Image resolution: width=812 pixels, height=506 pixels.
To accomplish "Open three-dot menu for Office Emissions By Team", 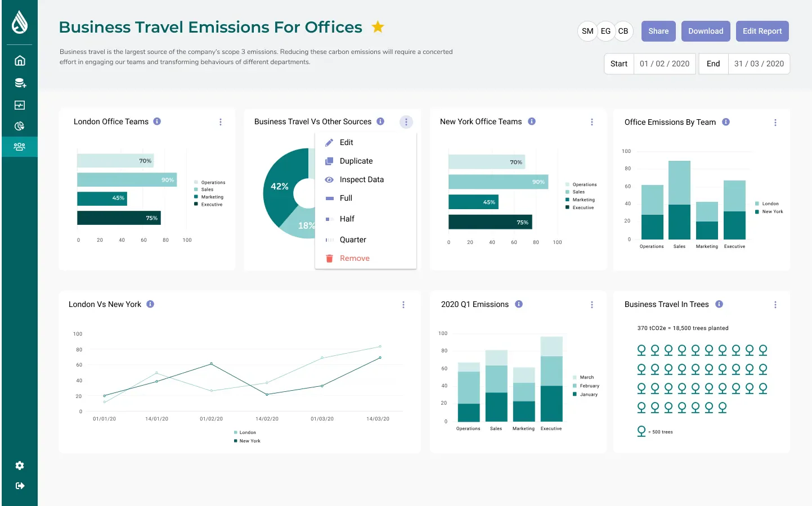I will (775, 123).
